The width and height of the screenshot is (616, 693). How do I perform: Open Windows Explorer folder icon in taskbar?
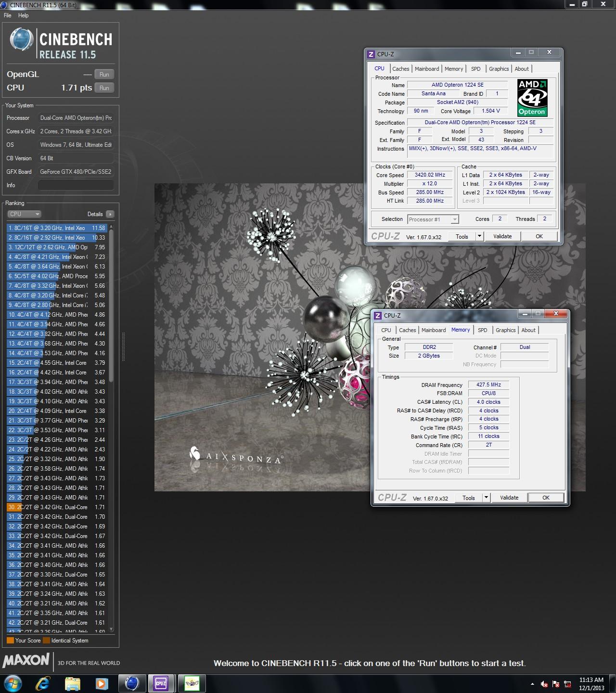[73, 683]
